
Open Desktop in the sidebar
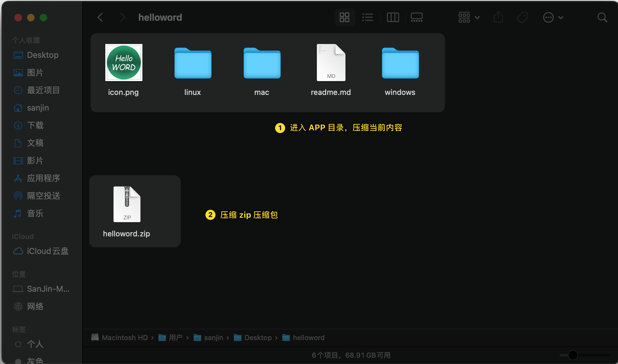pyautogui.click(x=42, y=55)
